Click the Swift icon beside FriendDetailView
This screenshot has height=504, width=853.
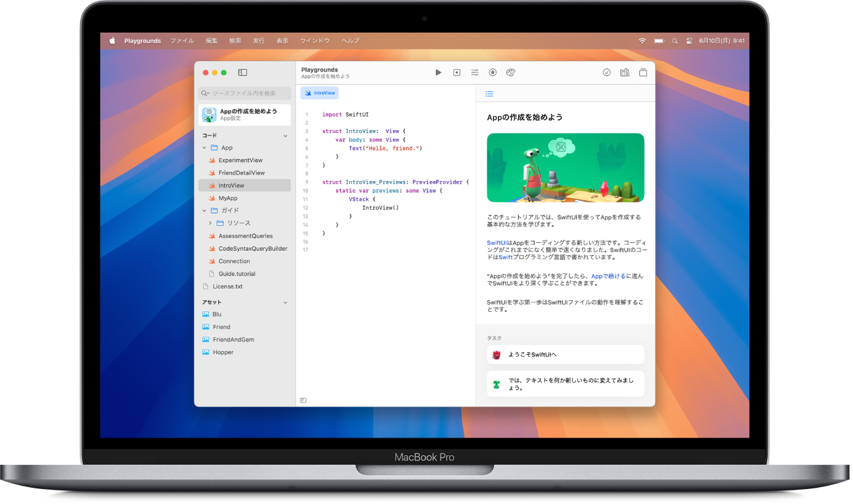[212, 173]
